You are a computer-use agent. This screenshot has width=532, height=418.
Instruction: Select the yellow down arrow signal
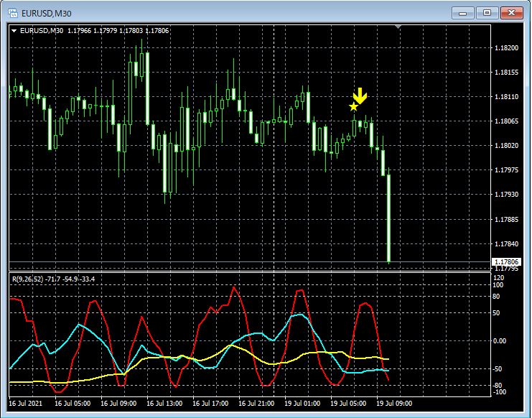pos(360,96)
